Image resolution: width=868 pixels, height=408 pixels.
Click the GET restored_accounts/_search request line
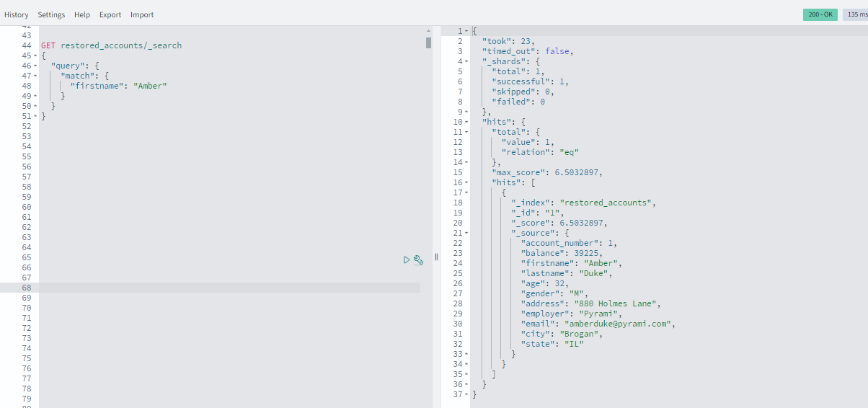click(111, 45)
